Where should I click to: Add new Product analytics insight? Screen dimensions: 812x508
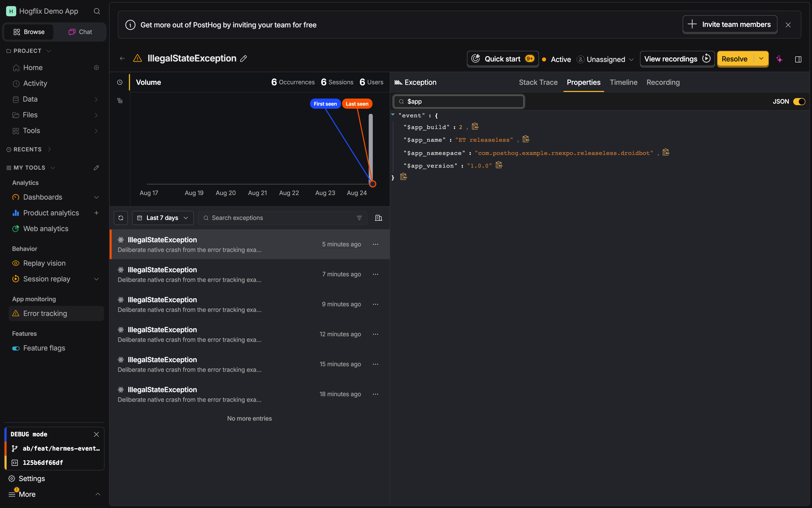tap(96, 213)
